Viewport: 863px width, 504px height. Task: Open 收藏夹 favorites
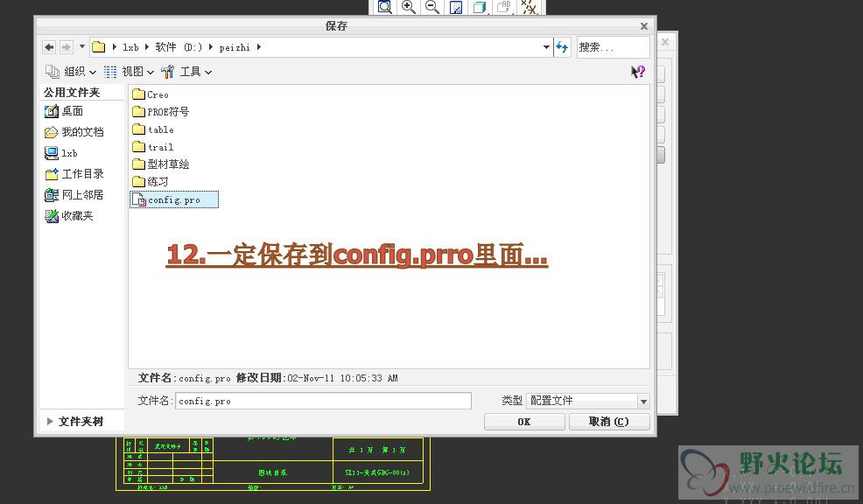click(69, 215)
